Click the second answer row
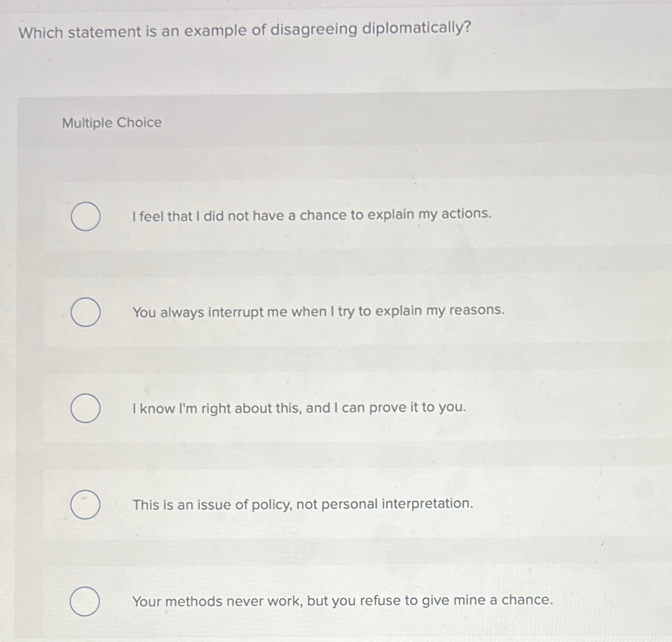Viewport: 672px width, 642px height. click(331, 312)
